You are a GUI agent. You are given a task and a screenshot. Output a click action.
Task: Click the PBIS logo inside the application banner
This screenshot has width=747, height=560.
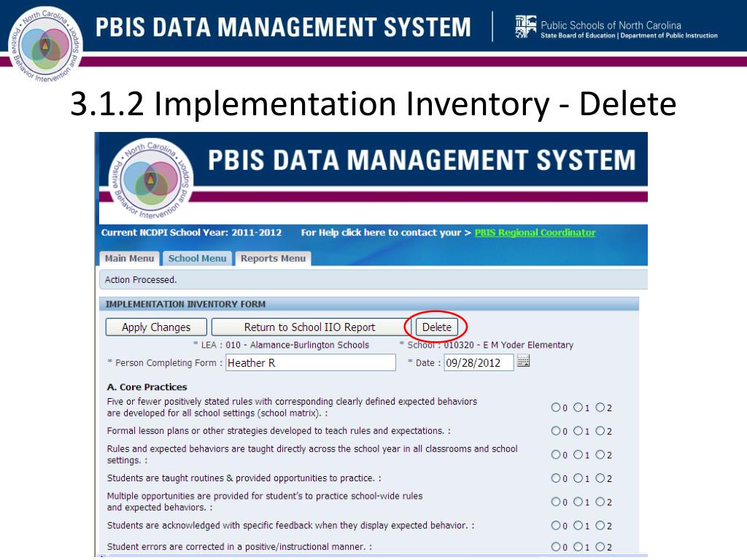click(x=150, y=179)
